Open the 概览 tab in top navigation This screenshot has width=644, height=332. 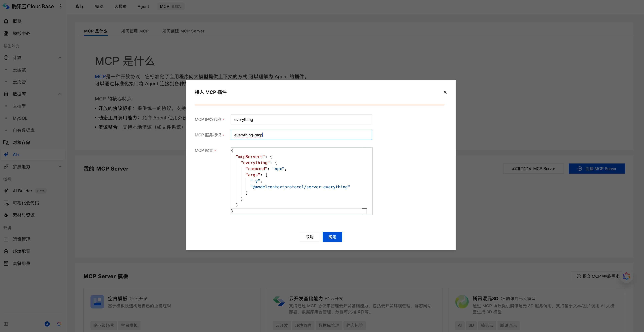coord(99,7)
